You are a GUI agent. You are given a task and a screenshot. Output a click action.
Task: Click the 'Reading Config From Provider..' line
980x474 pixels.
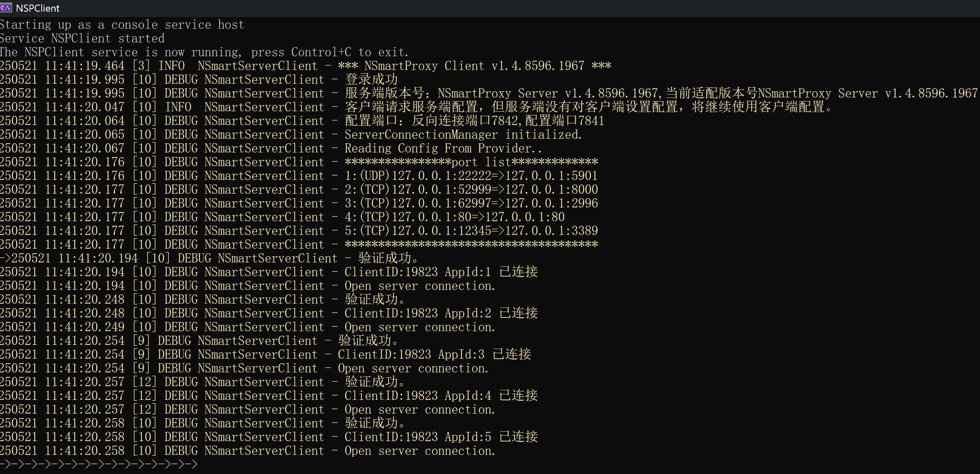point(271,149)
